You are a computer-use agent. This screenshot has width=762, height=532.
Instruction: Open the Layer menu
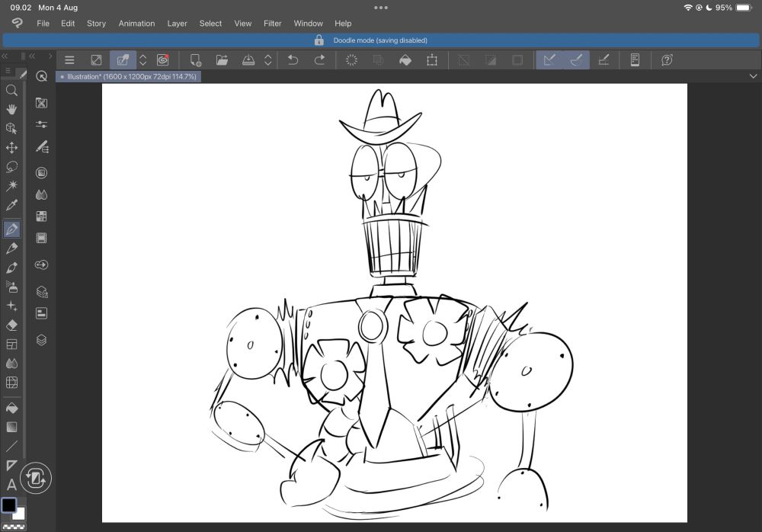click(178, 24)
